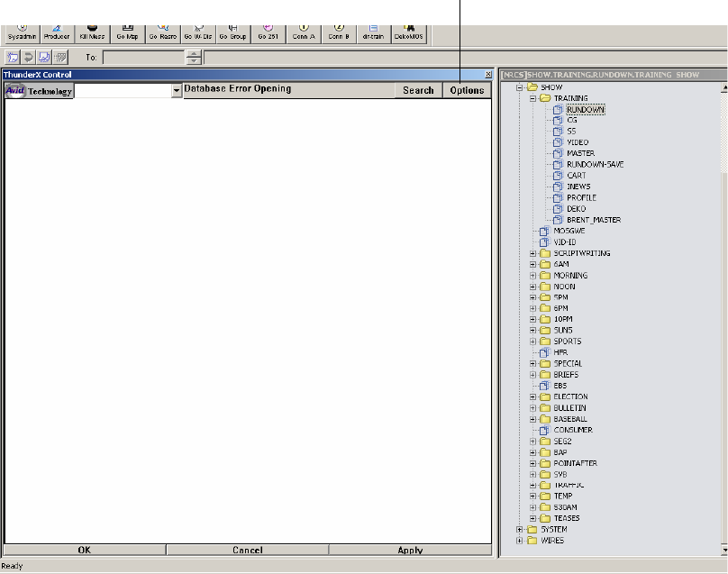Expand the MORNING folder
This screenshot has width=728, height=574.
(532, 276)
